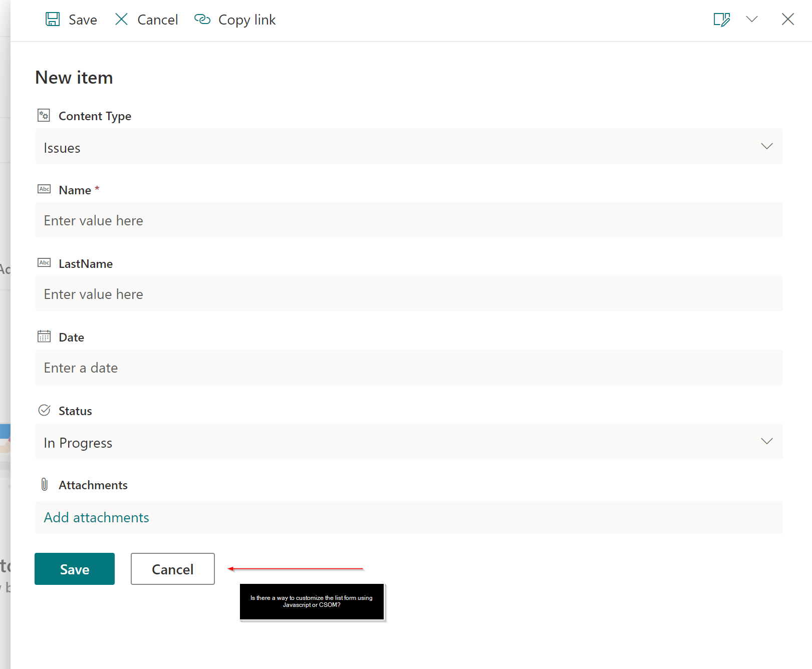Close the New item form
Image resolution: width=812 pixels, height=669 pixels.
click(787, 19)
